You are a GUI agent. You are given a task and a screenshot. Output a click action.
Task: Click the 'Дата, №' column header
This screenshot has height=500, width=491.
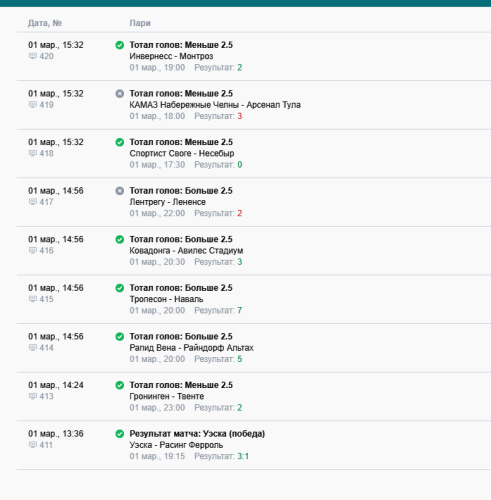[45, 23]
